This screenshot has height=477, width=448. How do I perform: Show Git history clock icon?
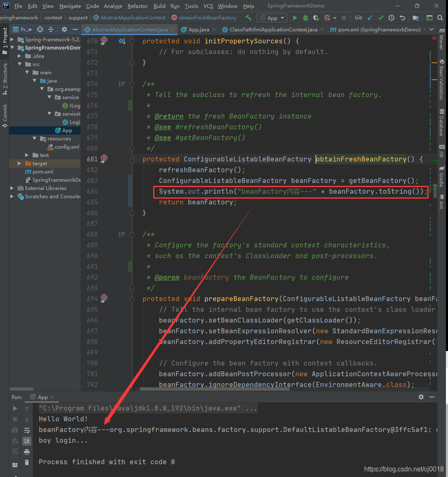(391, 18)
